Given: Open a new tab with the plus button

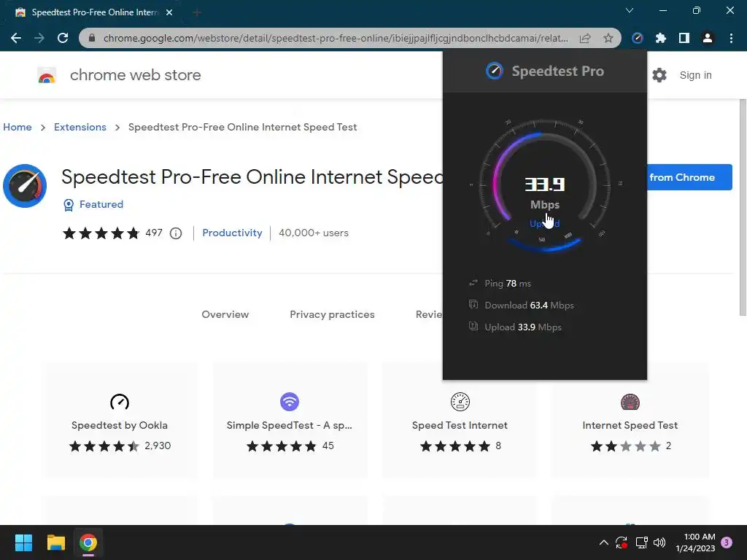Looking at the screenshot, I should click(197, 12).
